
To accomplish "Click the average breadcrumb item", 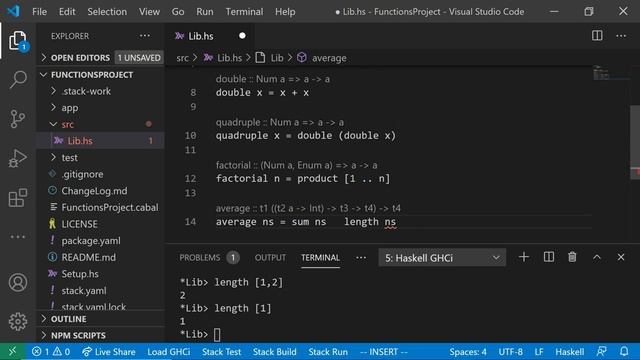I will point(322,58).
